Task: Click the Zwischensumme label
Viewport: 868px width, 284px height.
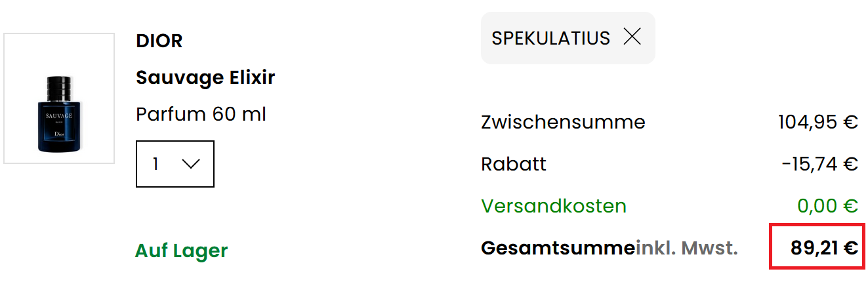Action: 563,122
